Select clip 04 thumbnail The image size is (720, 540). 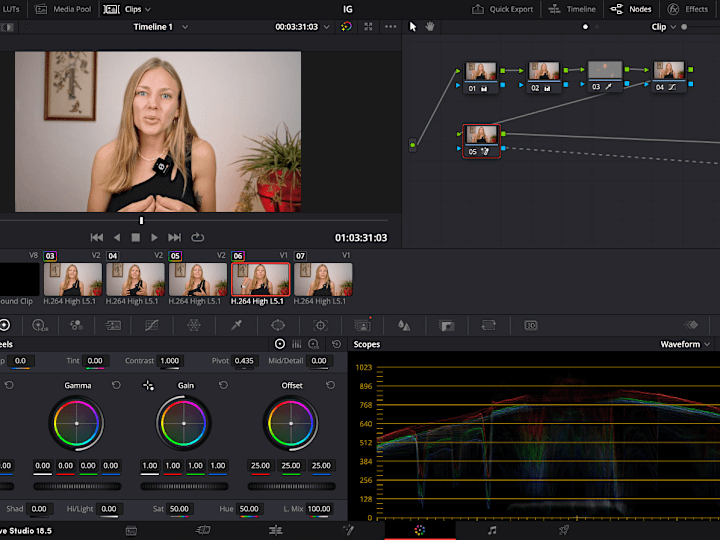(x=135, y=279)
